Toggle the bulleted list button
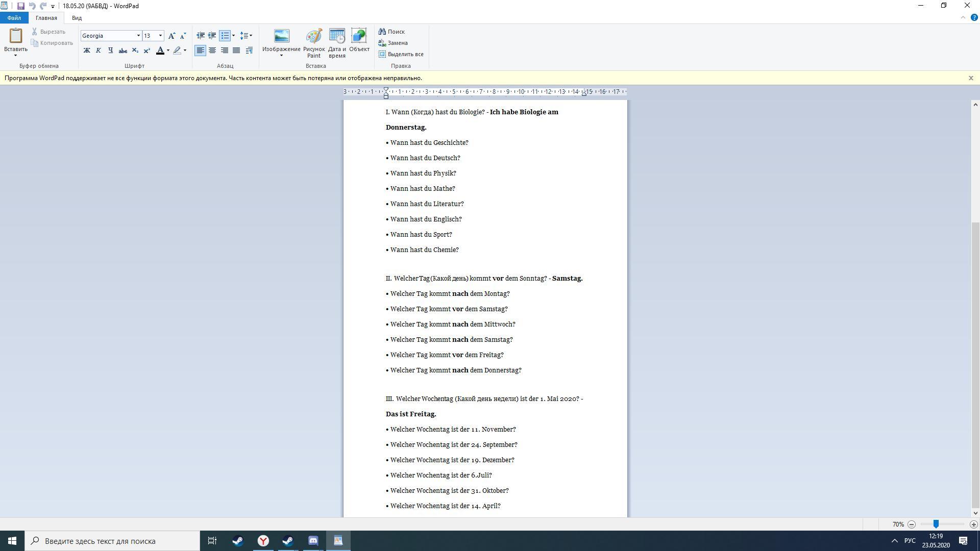Image resolution: width=980 pixels, height=551 pixels. (225, 36)
